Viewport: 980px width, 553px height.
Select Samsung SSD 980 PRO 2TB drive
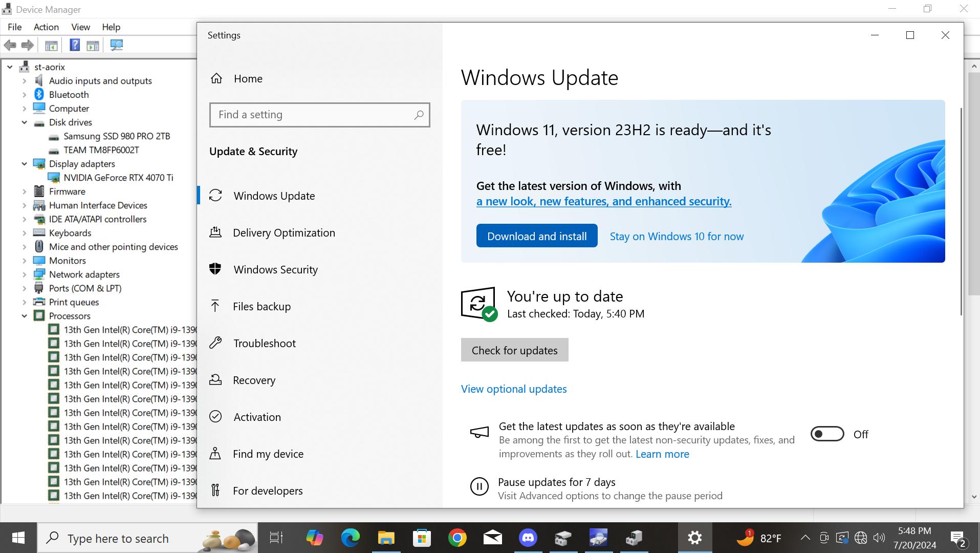[117, 136]
